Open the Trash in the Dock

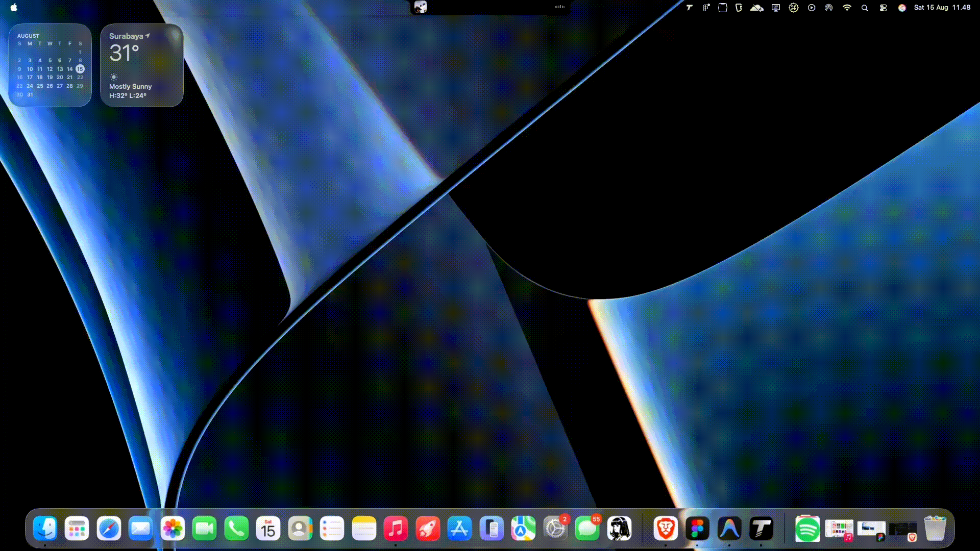point(935,529)
